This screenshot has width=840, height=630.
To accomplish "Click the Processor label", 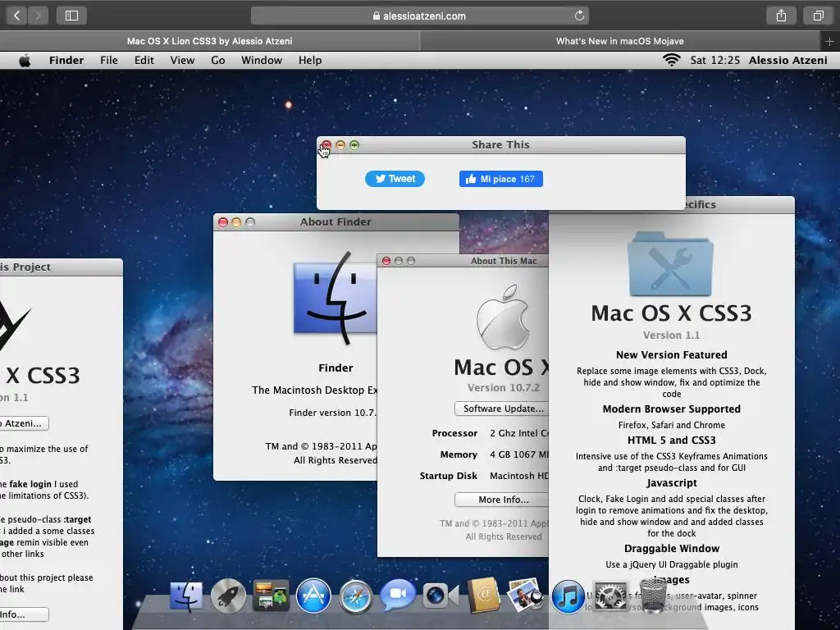I will coord(454,433).
